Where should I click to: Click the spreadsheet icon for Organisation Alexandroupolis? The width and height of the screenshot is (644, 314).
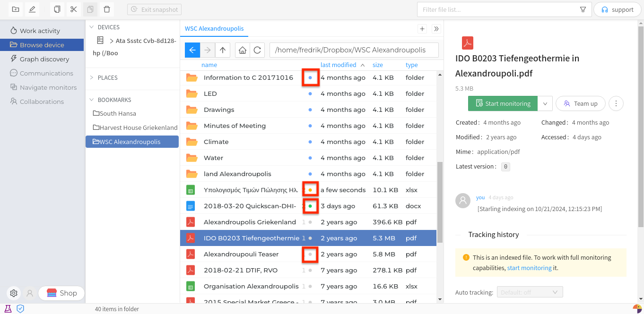pos(190,286)
